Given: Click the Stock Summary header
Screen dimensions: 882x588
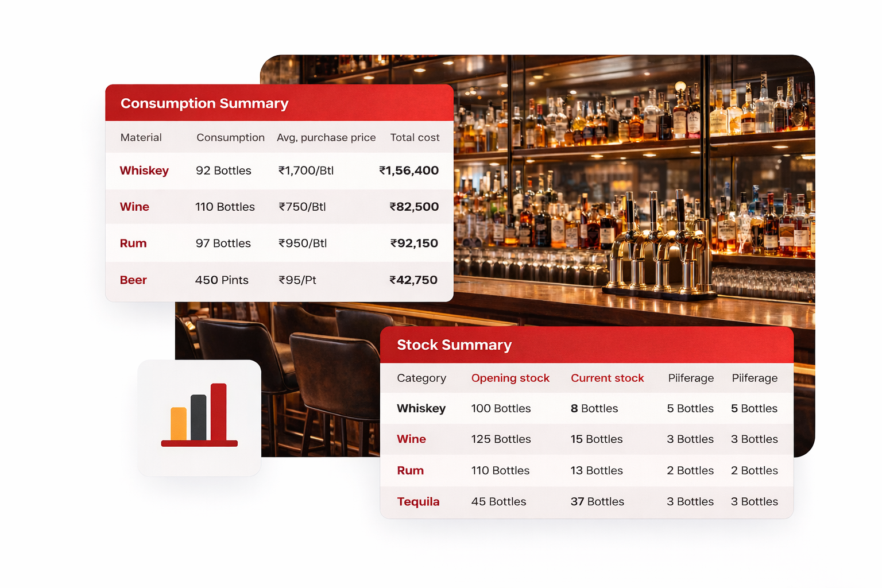Looking at the screenshot, I should (x=454, y=345).
